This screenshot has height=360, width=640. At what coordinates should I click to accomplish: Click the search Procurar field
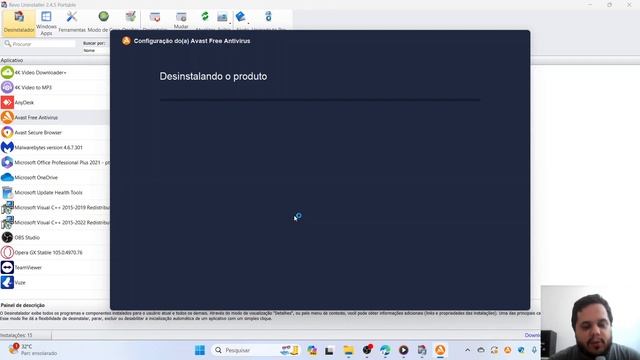[40, 44]
